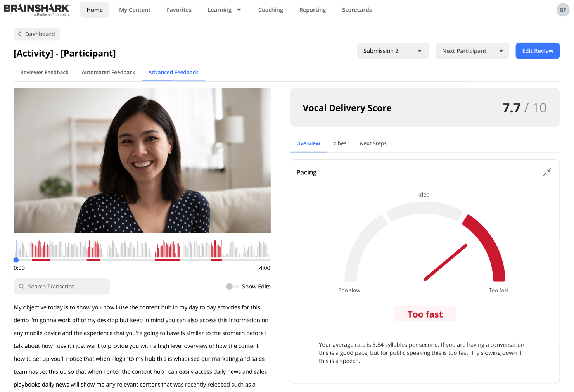Viewport: 574px width, 392px height.
Task: Toggle the Show Edits switch
Action: click(232, 287)
